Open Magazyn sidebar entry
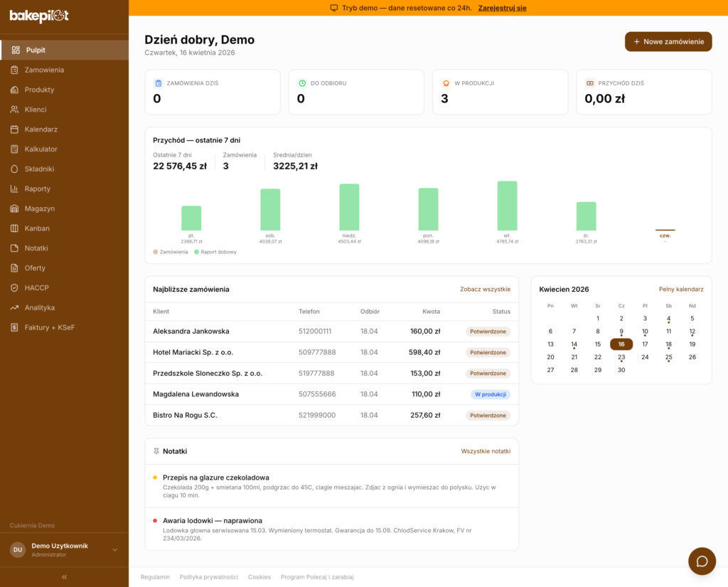The width and height of the screenshot is (728, 587). [x=64, y=208]
